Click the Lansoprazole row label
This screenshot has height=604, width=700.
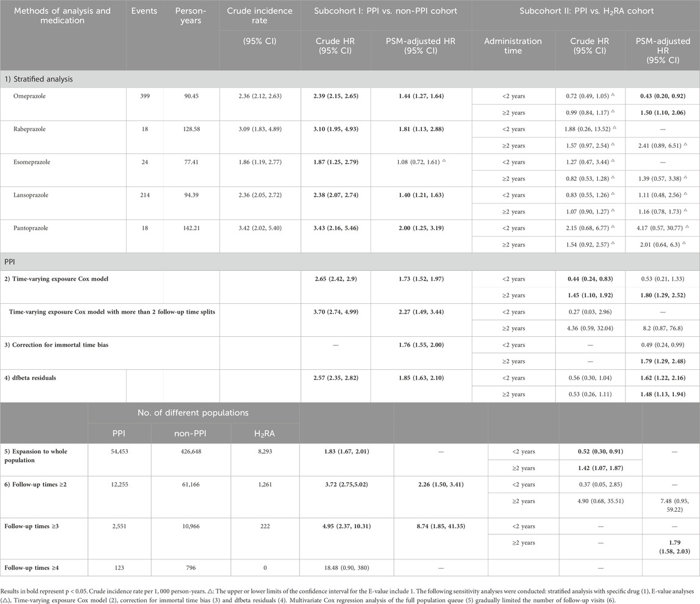click(35, 194)
